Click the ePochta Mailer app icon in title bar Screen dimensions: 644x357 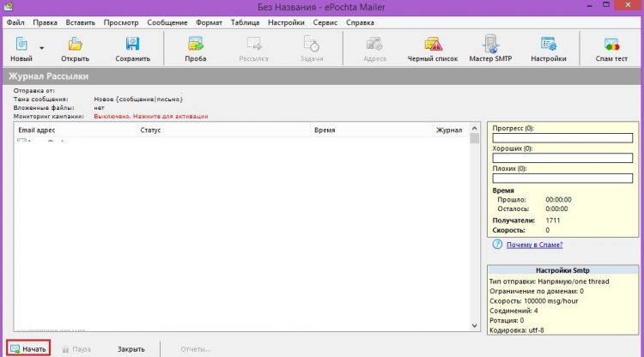click(9, 6)
